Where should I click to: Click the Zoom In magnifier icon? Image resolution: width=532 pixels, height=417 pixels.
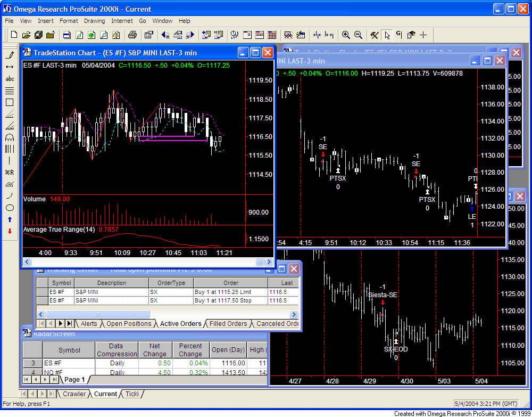[x=346, y=35]
